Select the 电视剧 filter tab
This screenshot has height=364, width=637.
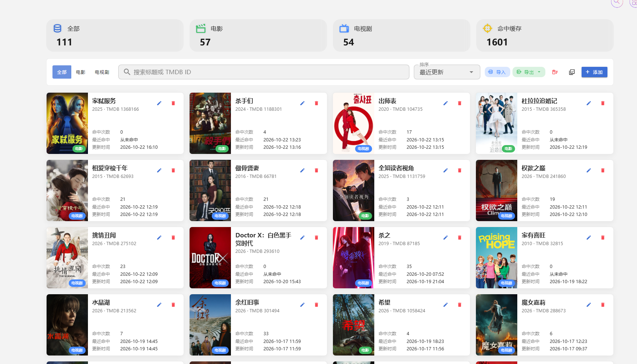click(x=102, y=72)
